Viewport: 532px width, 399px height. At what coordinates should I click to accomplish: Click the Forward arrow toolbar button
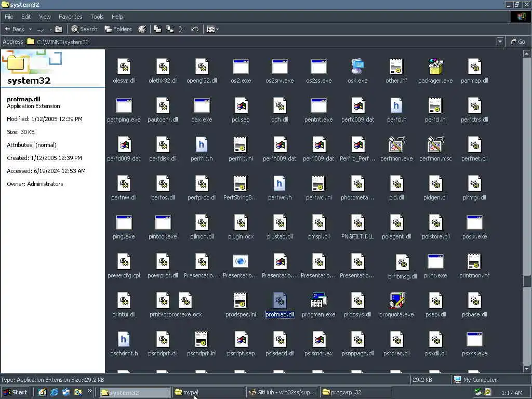pos(41,30)
